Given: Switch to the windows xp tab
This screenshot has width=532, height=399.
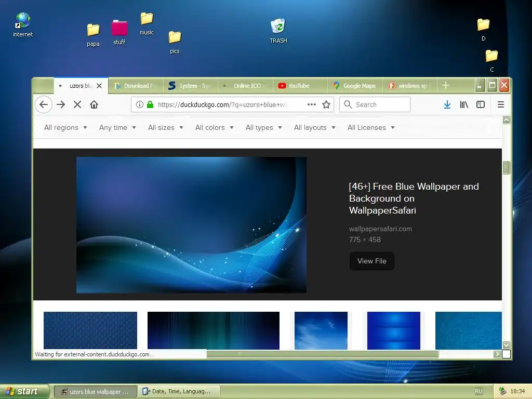Looking at the screenshot, I should point(410,86).
